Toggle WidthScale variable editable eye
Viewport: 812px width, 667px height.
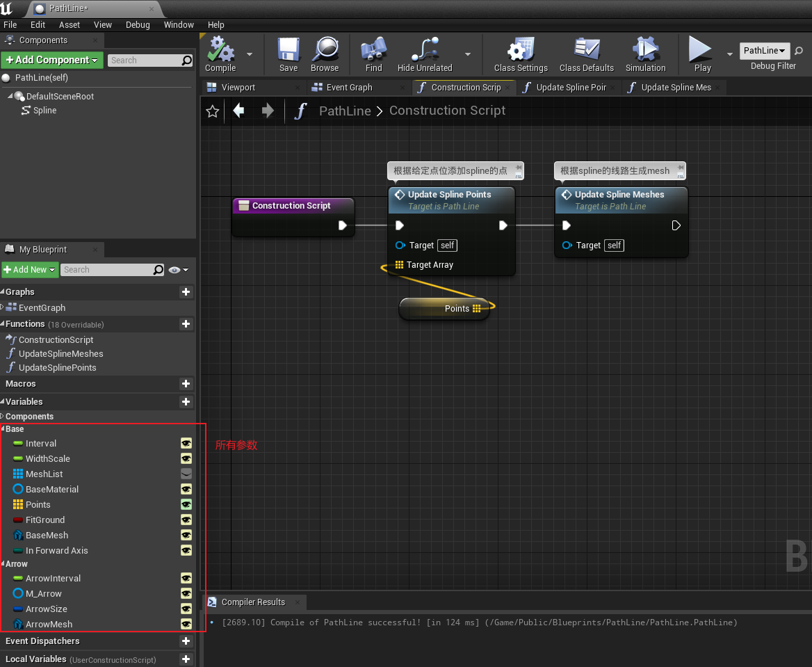tap(186, 458)
